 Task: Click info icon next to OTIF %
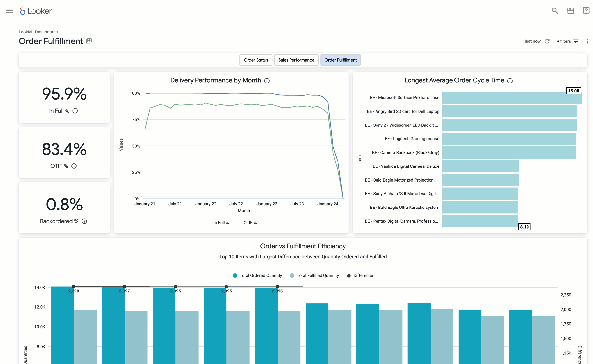(x=74, y=166)
